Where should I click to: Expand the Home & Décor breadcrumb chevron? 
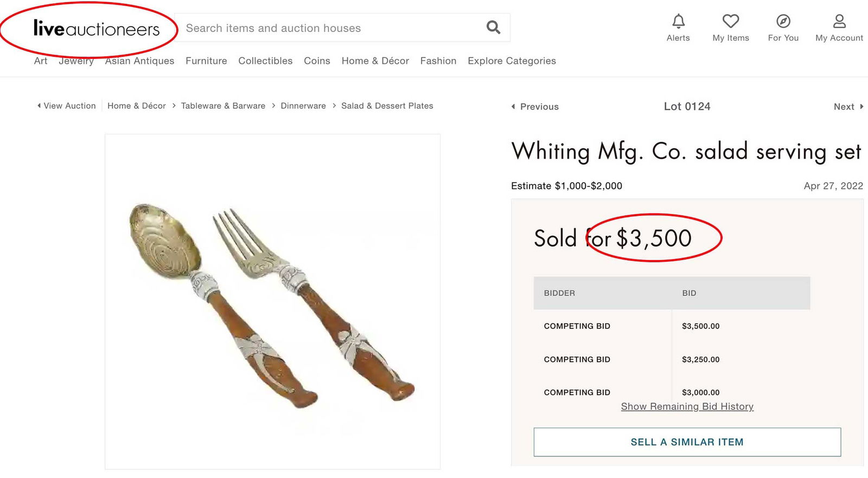click(x=174, y=106)
